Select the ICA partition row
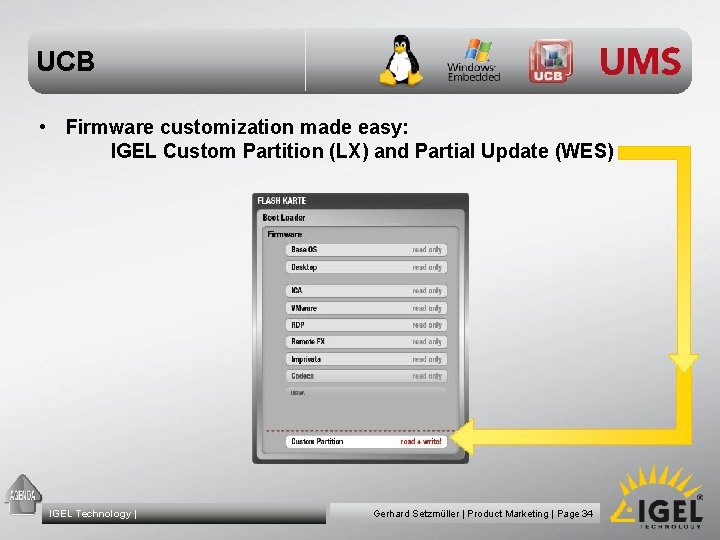Viewport: 720px width, 540px height. 366,291
